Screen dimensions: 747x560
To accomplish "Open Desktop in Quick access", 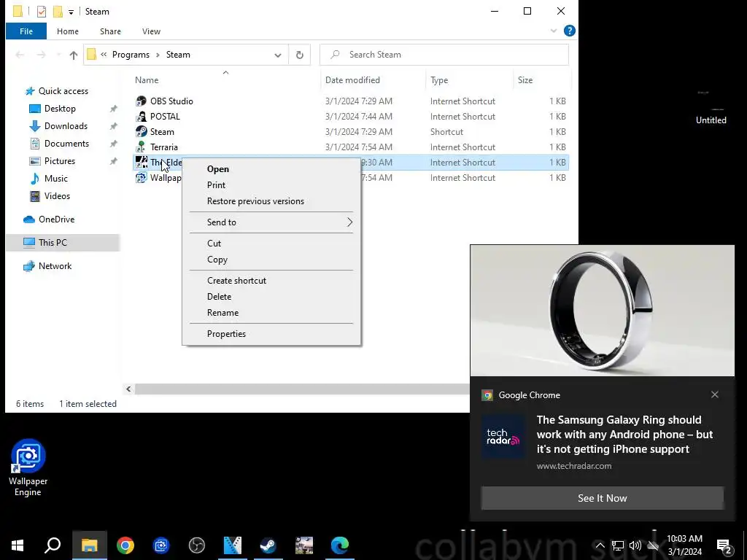I will pos(60,109).
